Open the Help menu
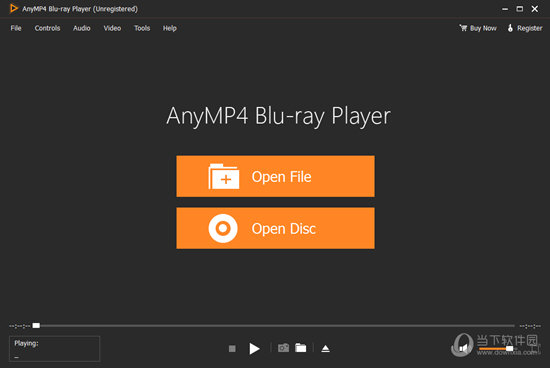Viewport: 550px width, 368px height. (x=170, y=28)
